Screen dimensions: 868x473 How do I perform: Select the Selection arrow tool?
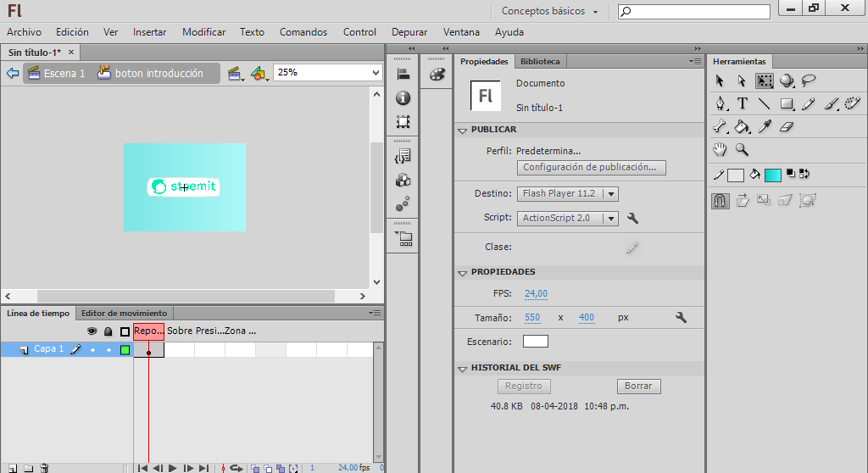[x=720, y=81]
